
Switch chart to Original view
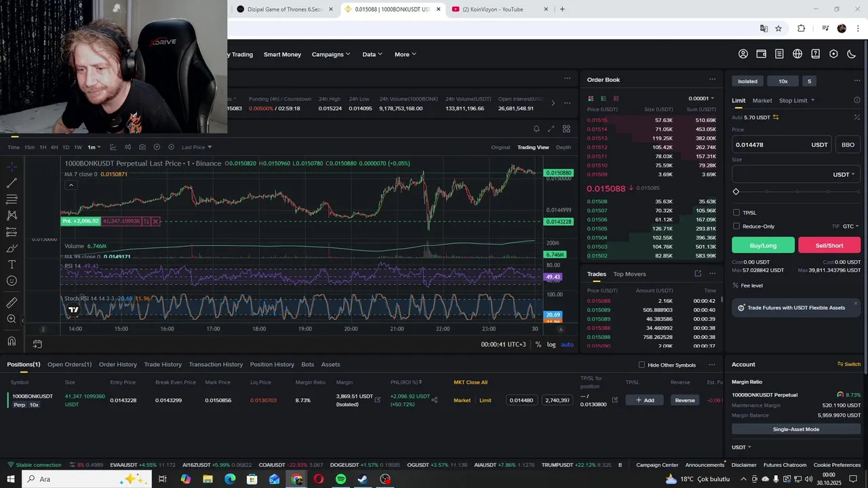[500, 147]
